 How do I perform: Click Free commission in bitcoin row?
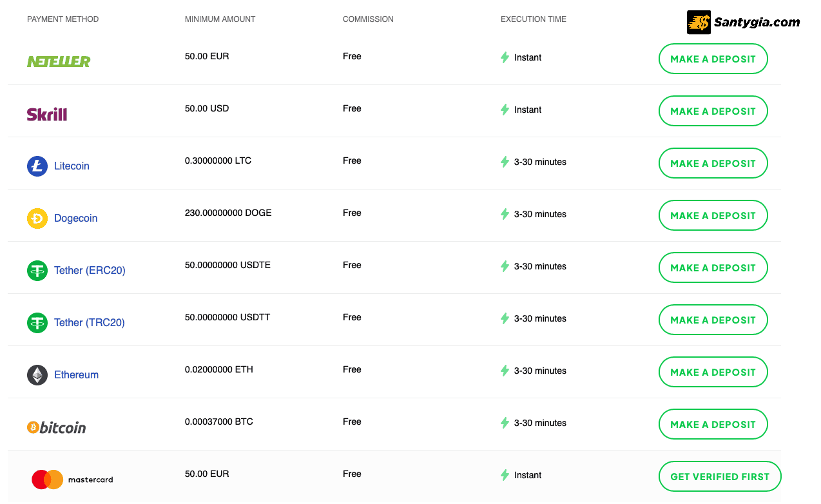pyautogui.click(x=352, y=422)
